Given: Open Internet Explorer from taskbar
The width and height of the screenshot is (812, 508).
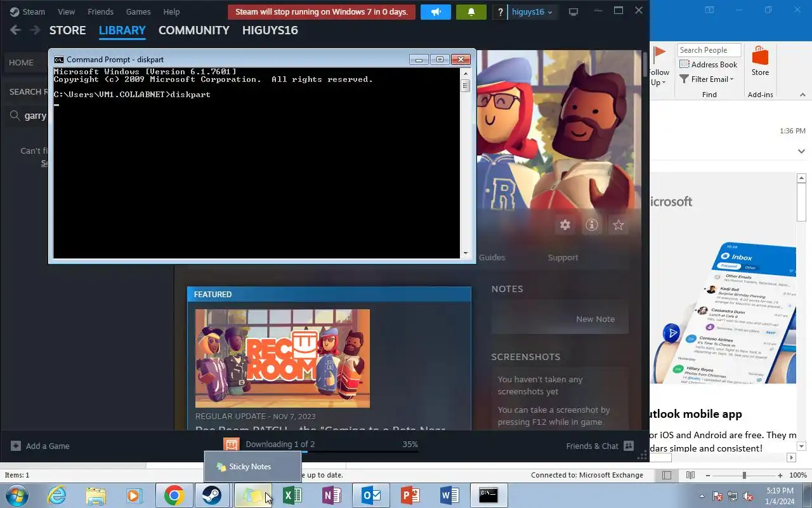Looking at the screenshot, I should pyautogui.click(x=56, y=495).
